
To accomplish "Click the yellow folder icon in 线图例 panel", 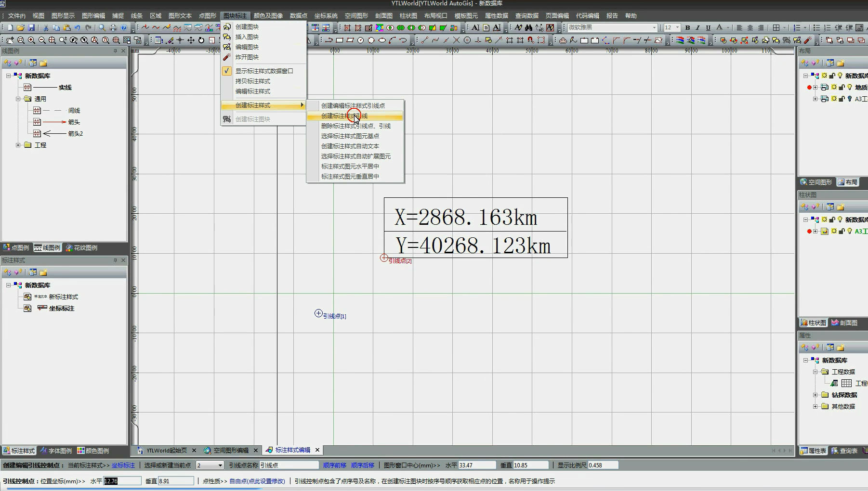I will coord(43,63).
